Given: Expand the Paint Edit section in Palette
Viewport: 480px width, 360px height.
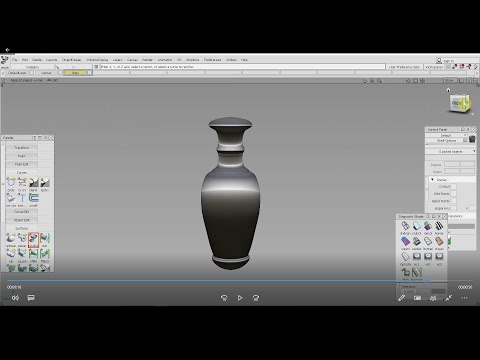Looking at the screenshot, I should [x=22, y=164].
